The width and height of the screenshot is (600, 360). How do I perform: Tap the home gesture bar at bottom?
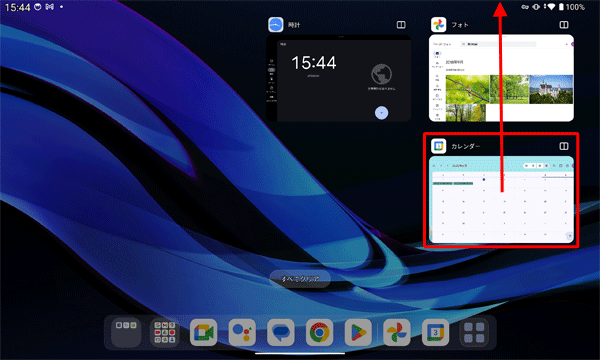(x=300, y=353)
